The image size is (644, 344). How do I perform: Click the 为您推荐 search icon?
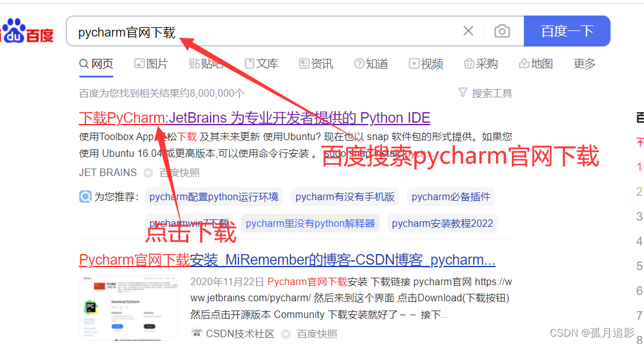point(85,196)
